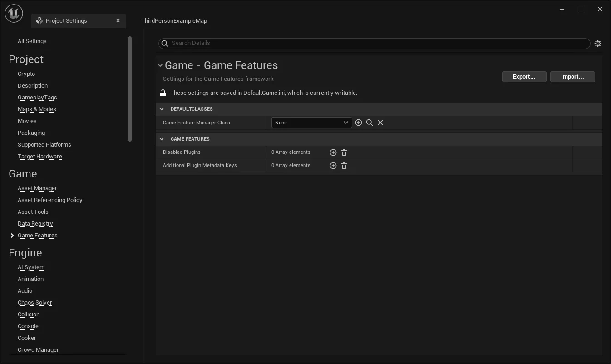611x364 pixels.
Task: Open the details view settings gear
Action: tap(598, 44)
